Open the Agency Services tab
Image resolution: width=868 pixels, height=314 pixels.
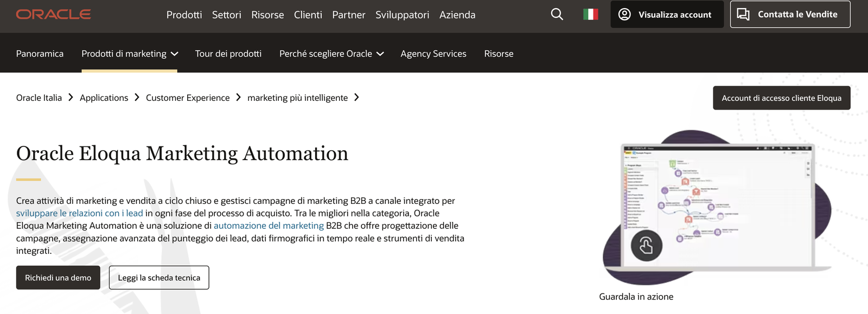433,54
